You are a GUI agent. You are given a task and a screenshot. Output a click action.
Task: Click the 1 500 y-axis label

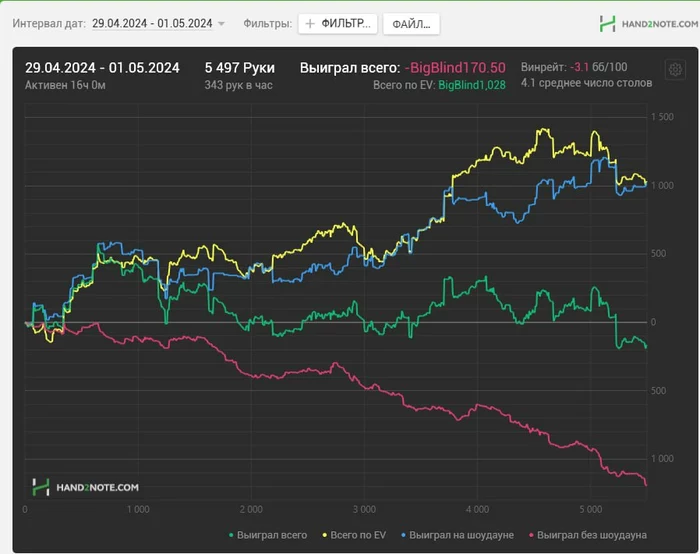662,117
